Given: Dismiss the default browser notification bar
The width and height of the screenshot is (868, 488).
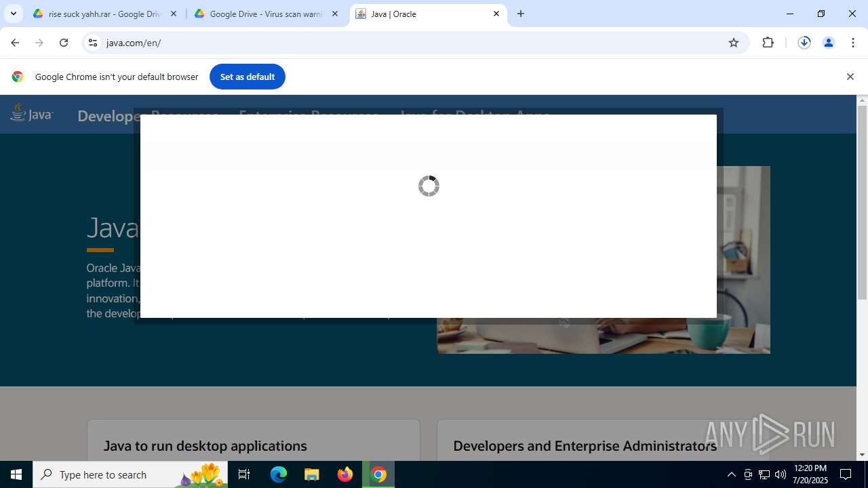Looking at the screenshot, I should tap(850, 77).
